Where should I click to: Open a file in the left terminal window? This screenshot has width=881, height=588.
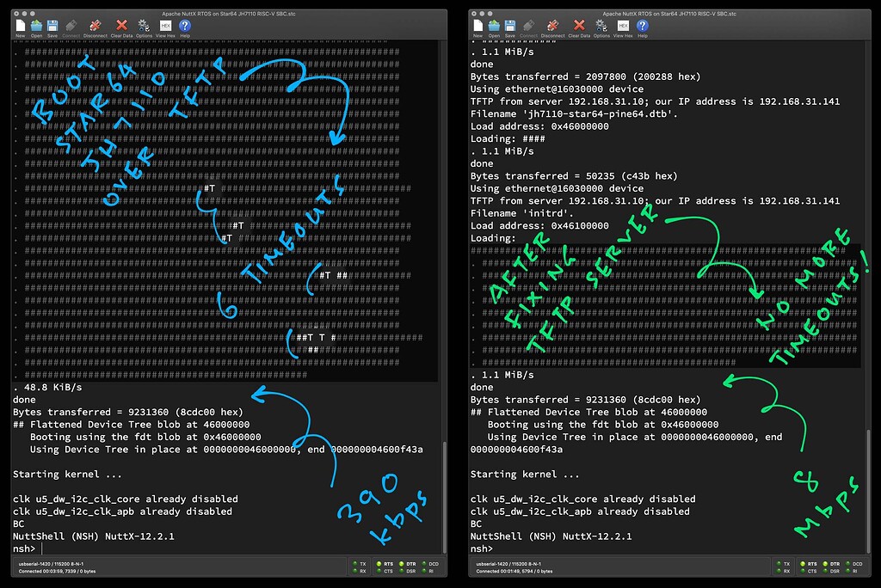36,28
